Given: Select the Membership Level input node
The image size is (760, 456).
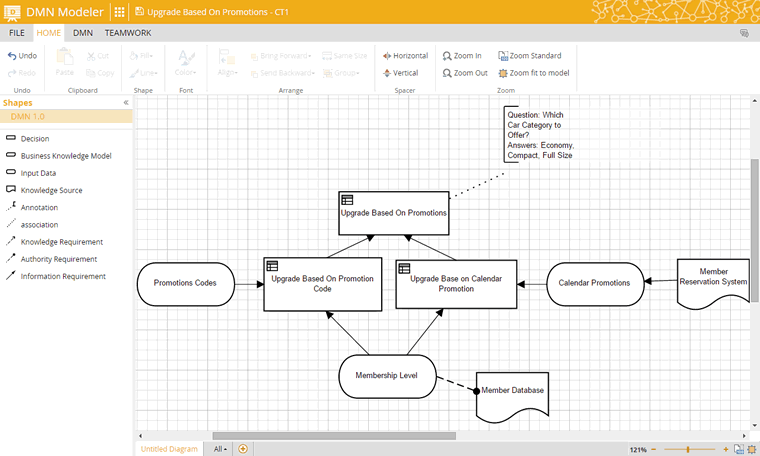Looking at the screenshot, I should point(387,377).
